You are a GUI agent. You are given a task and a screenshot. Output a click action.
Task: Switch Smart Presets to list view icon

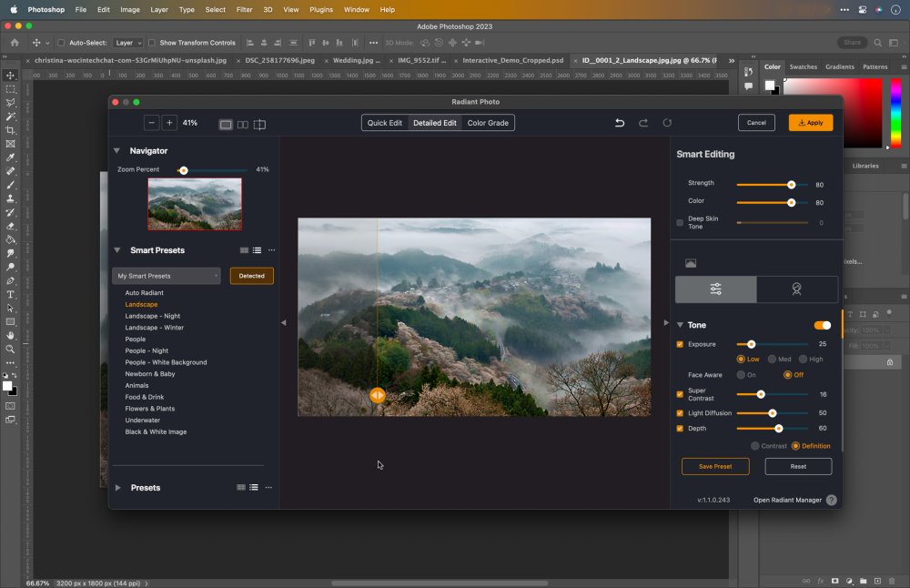257,250
